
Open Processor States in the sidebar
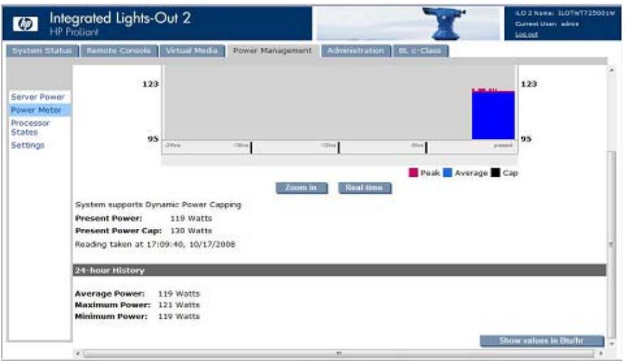point(30,128)
